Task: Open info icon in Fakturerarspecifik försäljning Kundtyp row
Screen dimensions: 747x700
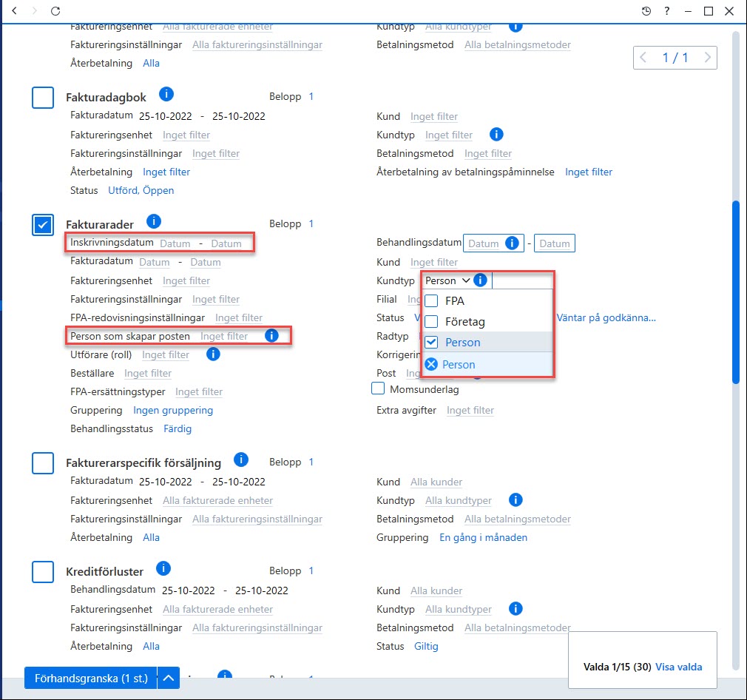Action: 516,500
